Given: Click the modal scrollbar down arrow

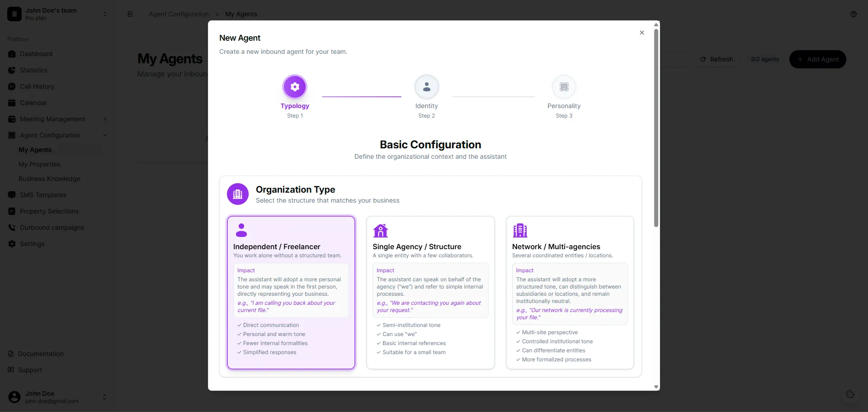Looking at the screenshot, I should 656,387.
